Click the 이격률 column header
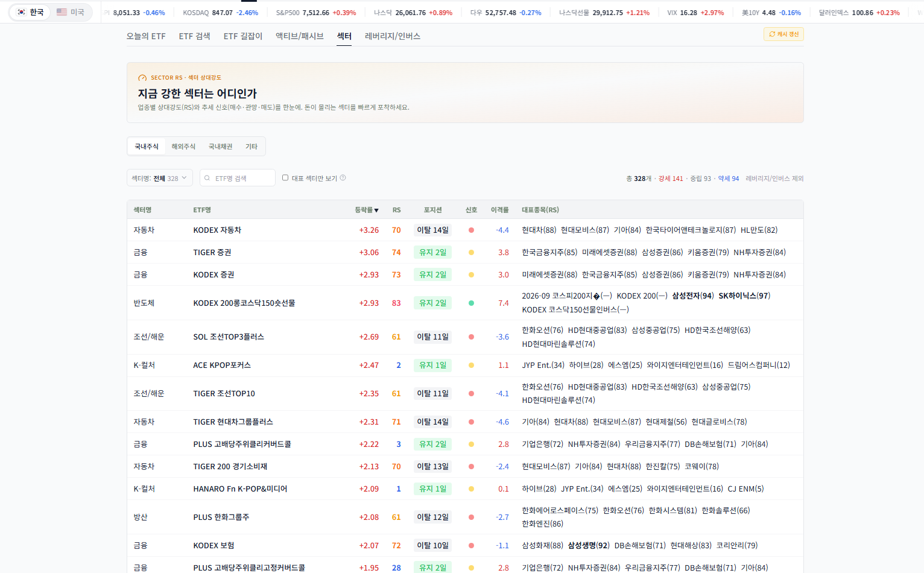The height and width of the screenshot is (573, 924). tap(499, 210)
